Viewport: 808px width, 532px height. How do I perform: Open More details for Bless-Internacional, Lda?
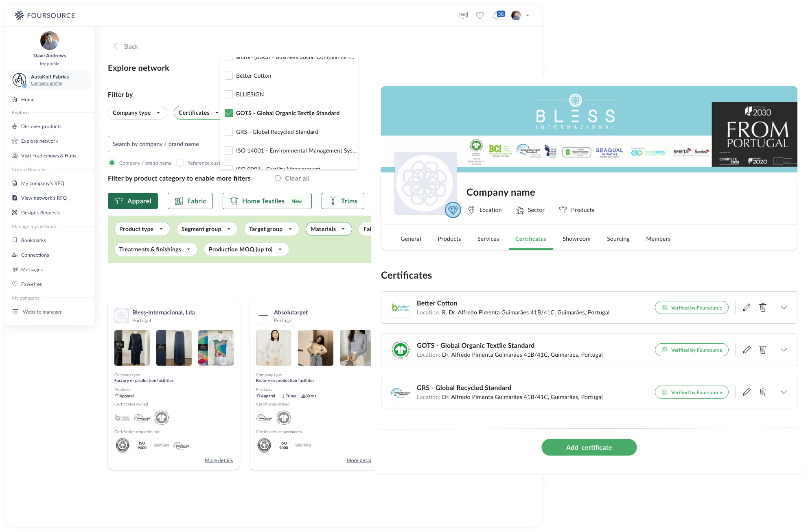point(219,460)
